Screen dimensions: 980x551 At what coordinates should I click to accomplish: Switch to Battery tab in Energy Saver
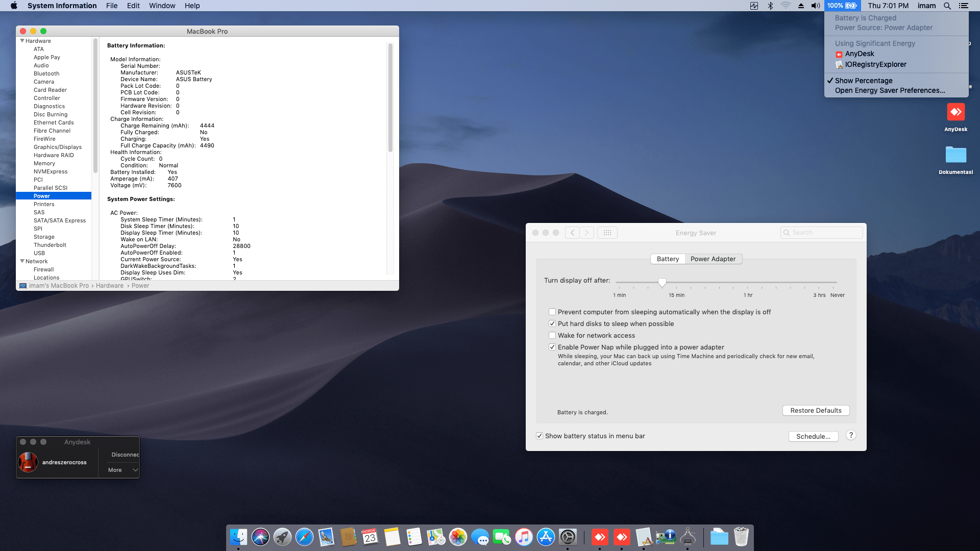point(668,259)
